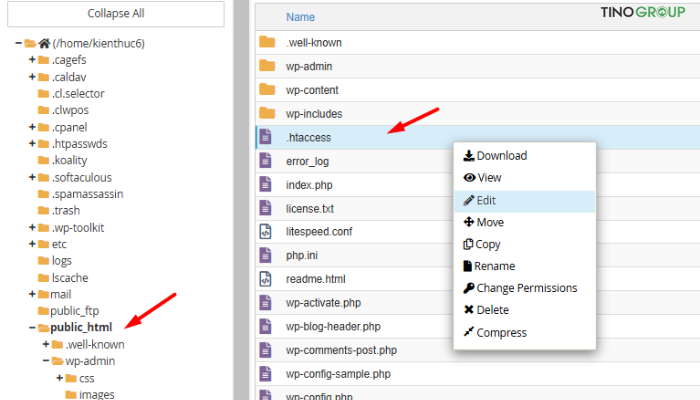Click the wp-activate.php file icon

(265, 302)
